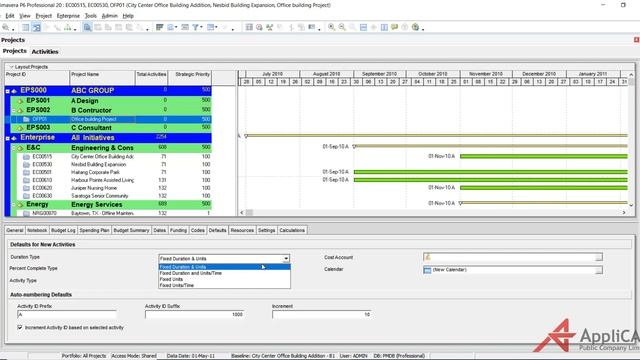Open the View menu
640x360 pixels.
(x=24, y=16)
